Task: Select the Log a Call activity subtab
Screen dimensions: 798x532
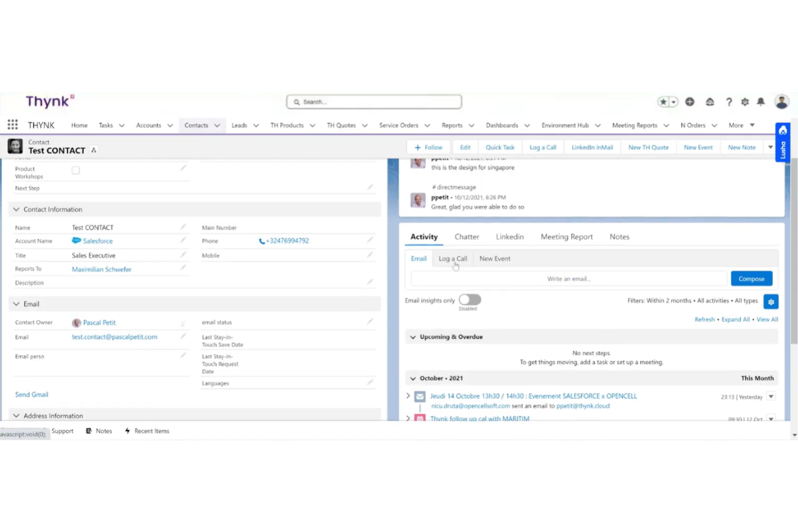Action: pyautogui.click(x=453, y=259)
